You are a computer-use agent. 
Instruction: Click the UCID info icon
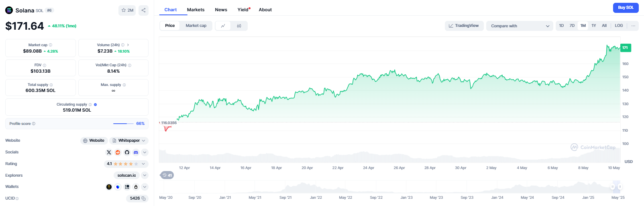coord(17,198)
